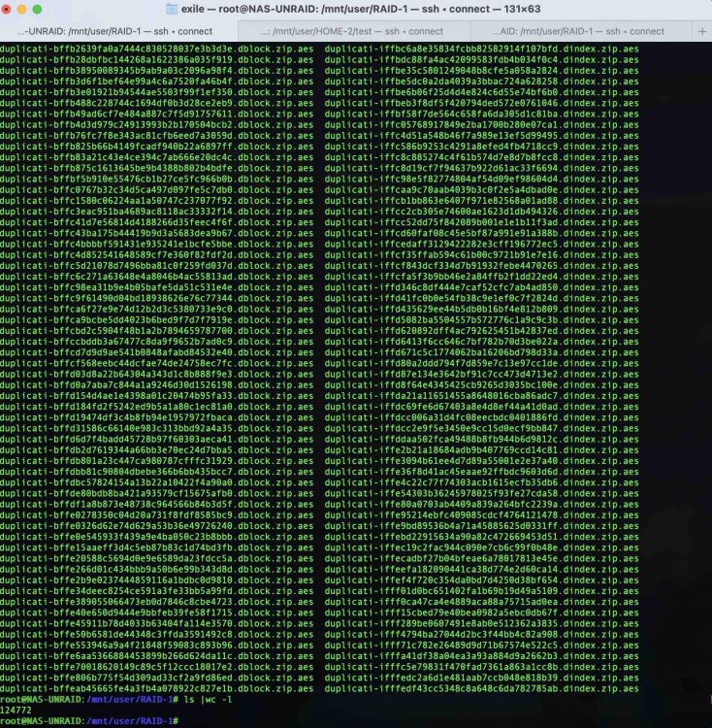Click file starting 'duplicati-bffb49ad6cf7e484a887'
This screenshot has height=728, width=712.
coord(157,114)
